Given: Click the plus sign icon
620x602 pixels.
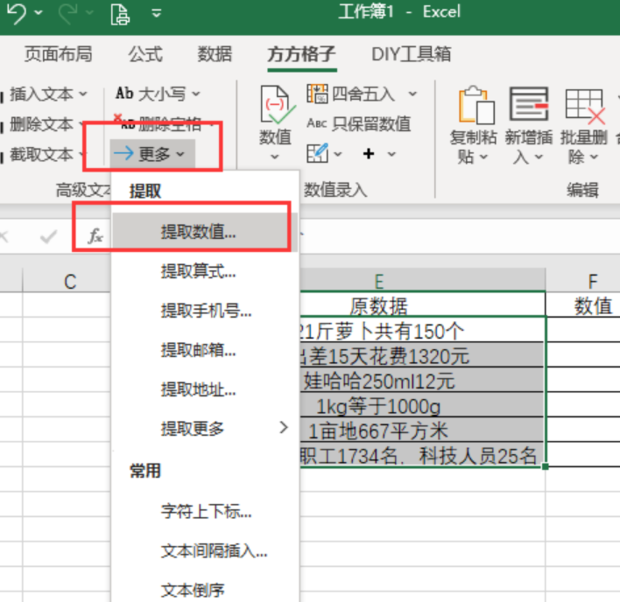Looking at the screenshot, I should [x=369, y=153].
